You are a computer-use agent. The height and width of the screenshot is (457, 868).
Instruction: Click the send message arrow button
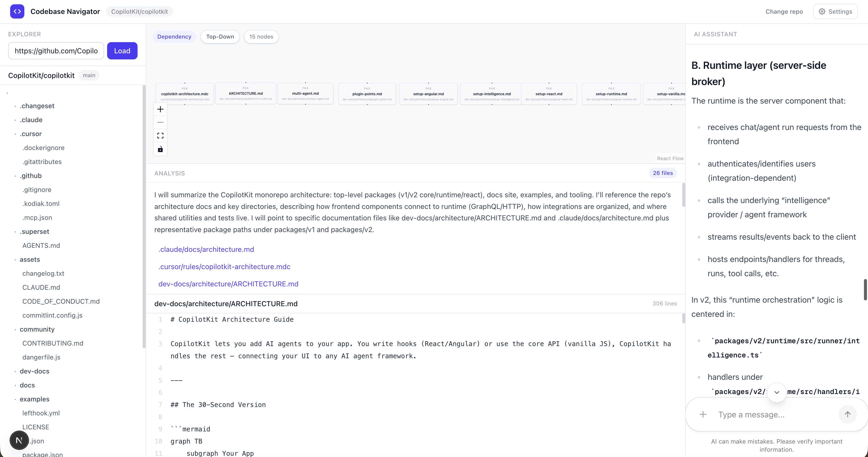[x=847, y=414]
